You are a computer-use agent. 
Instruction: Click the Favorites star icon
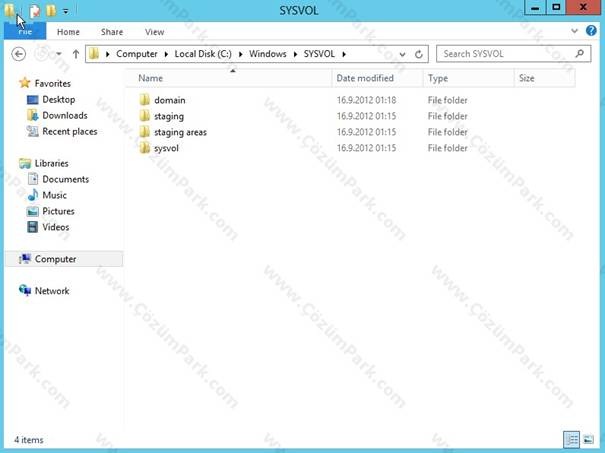point(25,83)
